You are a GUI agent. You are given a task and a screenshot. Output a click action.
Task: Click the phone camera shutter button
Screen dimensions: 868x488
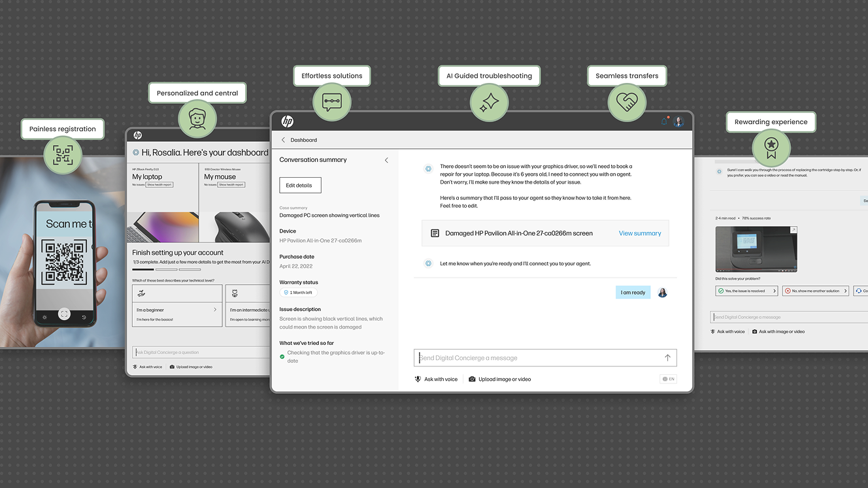pyautogui.click(x=64, y=314)
